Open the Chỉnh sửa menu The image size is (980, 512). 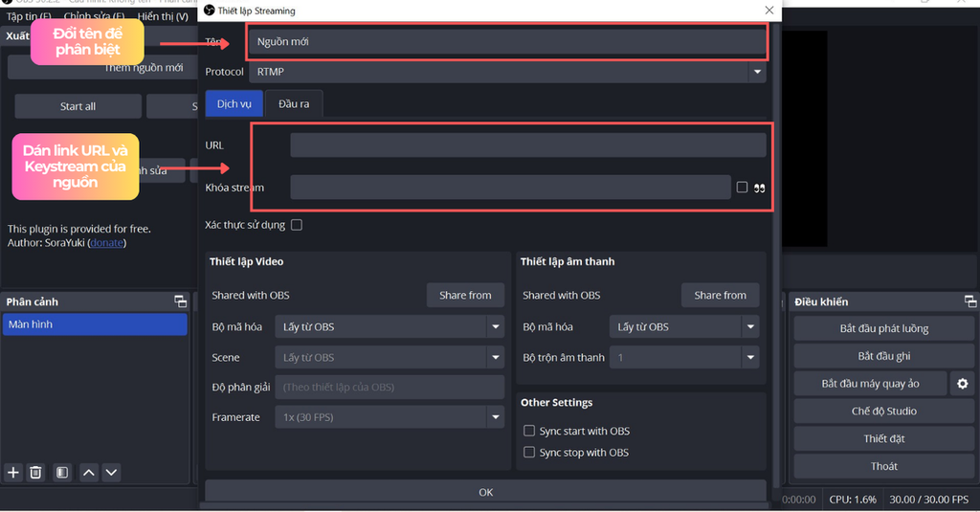coord(95,16)
